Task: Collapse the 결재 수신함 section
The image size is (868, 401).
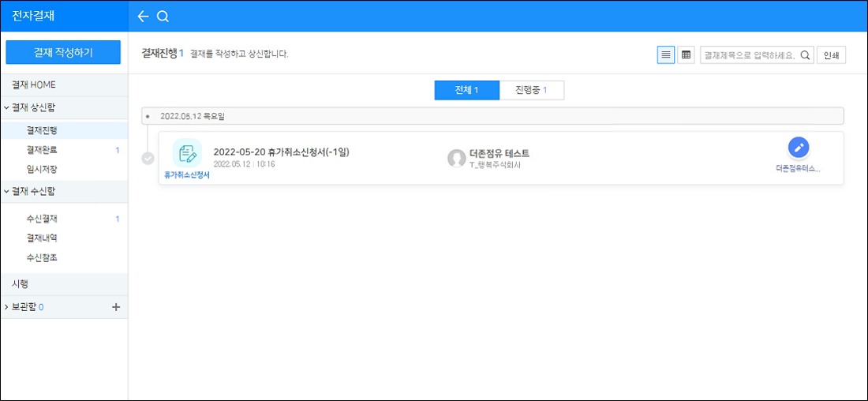Action: coord(6,192)
